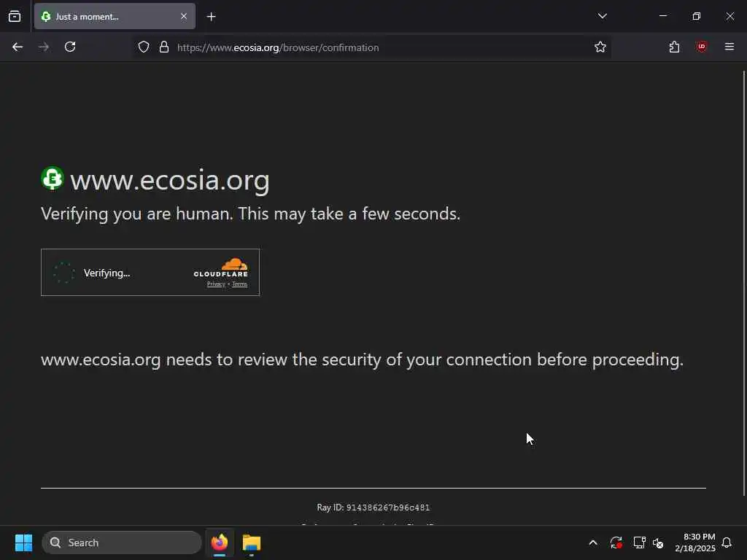
Task: Open the tracking protection shield icon
Action: tap(144, 47)
